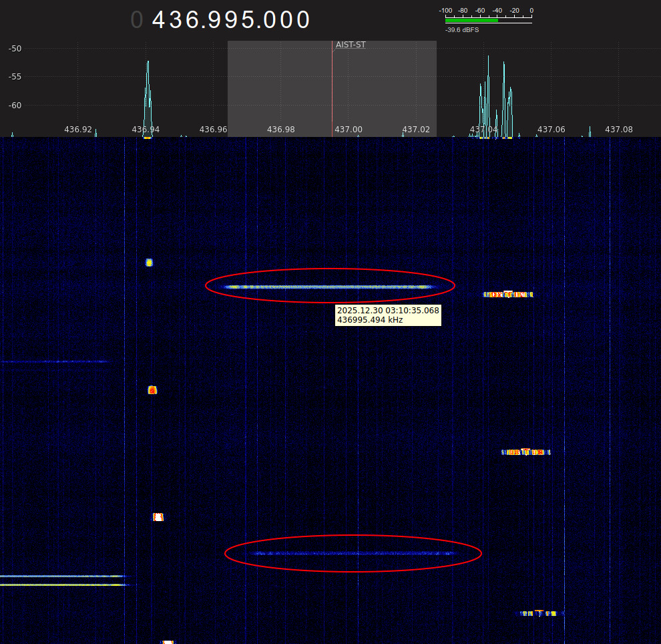Click the 436.92 frequency axis label
Image resolution: width=661 pixels, height=644 pixels.
point(78,129)
